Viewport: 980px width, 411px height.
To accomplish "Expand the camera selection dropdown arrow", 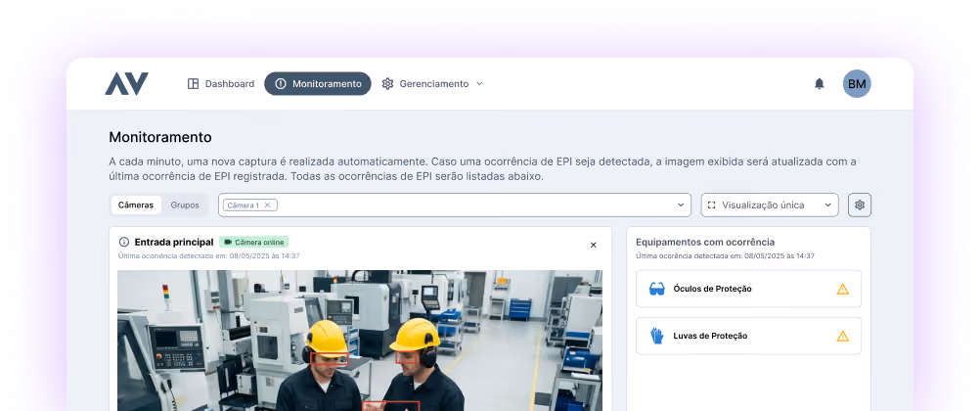I will (x=681, y=205).
